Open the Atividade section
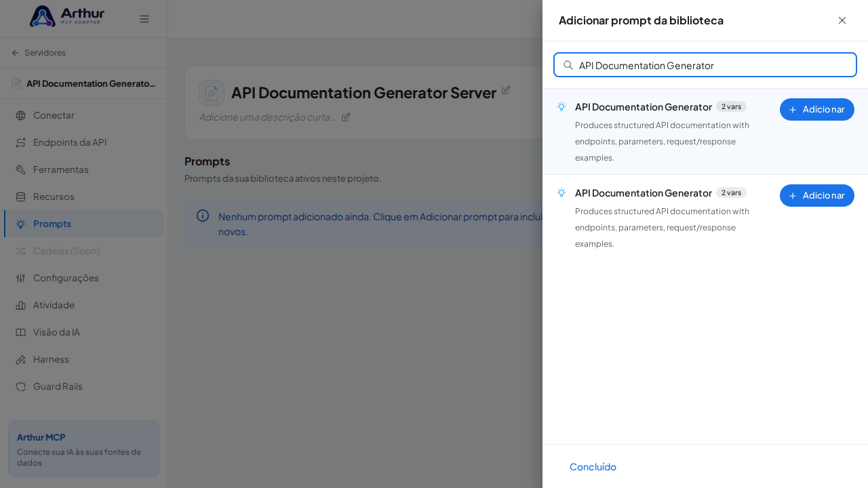The image size is (868, 488). pyautogui.click(x=84, y=305)
